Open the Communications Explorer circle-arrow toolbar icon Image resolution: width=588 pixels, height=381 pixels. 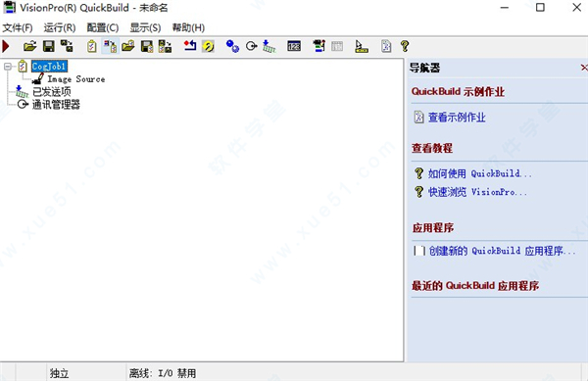(251, 46)
